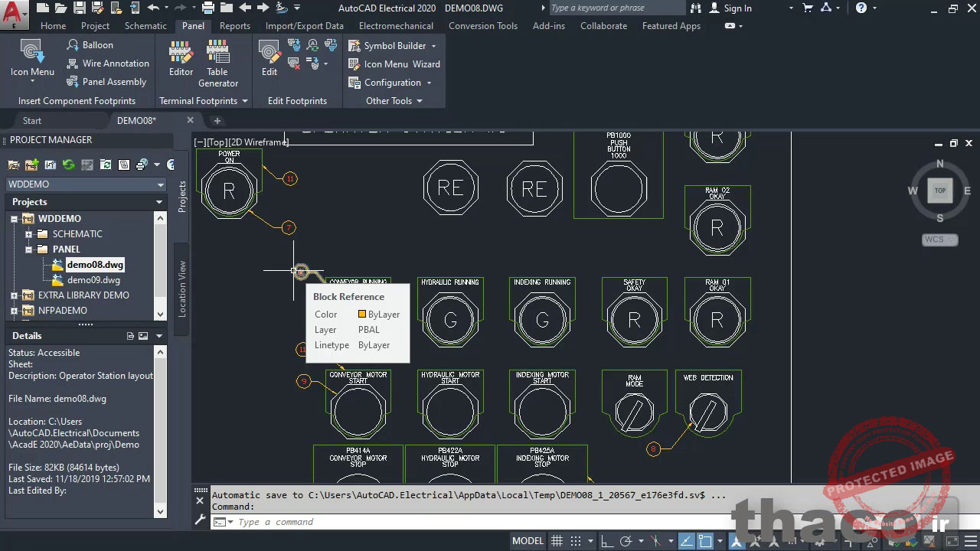Click the Plot icon in quick access toolbar

point(207,8)
